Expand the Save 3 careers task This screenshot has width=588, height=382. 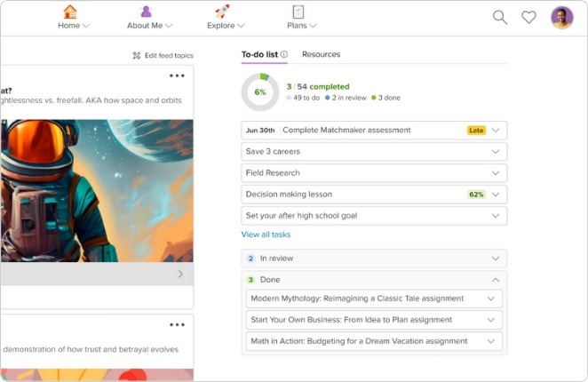[496, 152]
